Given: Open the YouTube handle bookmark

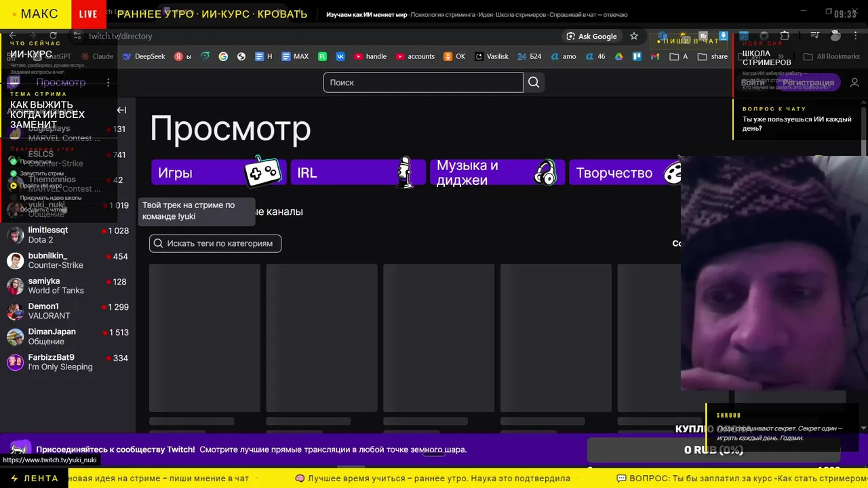Looking at the screenshot, I should click(x=370, y=56).
